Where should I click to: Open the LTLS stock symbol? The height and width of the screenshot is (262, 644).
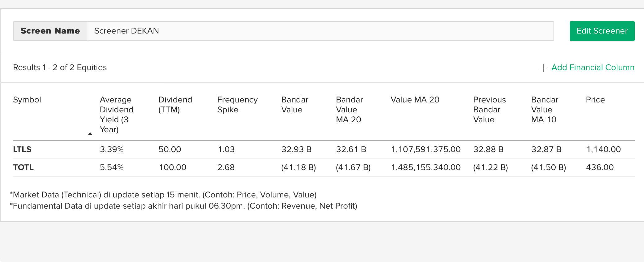(x=22, y=149)
